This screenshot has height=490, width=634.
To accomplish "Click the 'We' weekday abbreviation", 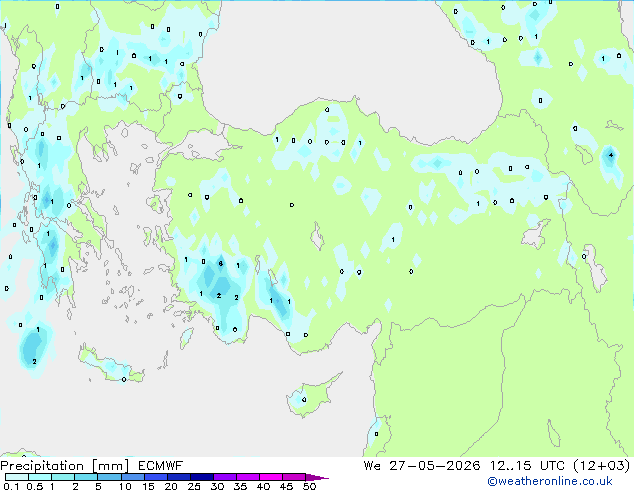I will (372, 466).
